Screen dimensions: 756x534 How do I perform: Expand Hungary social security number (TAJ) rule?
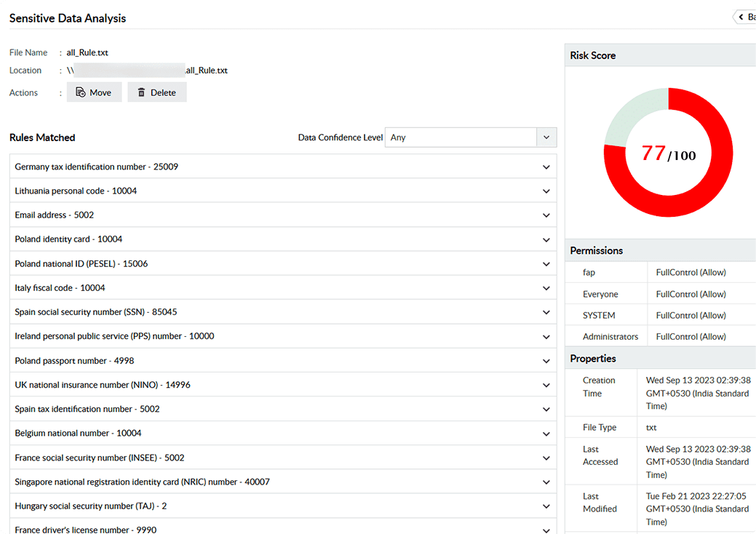283,506
